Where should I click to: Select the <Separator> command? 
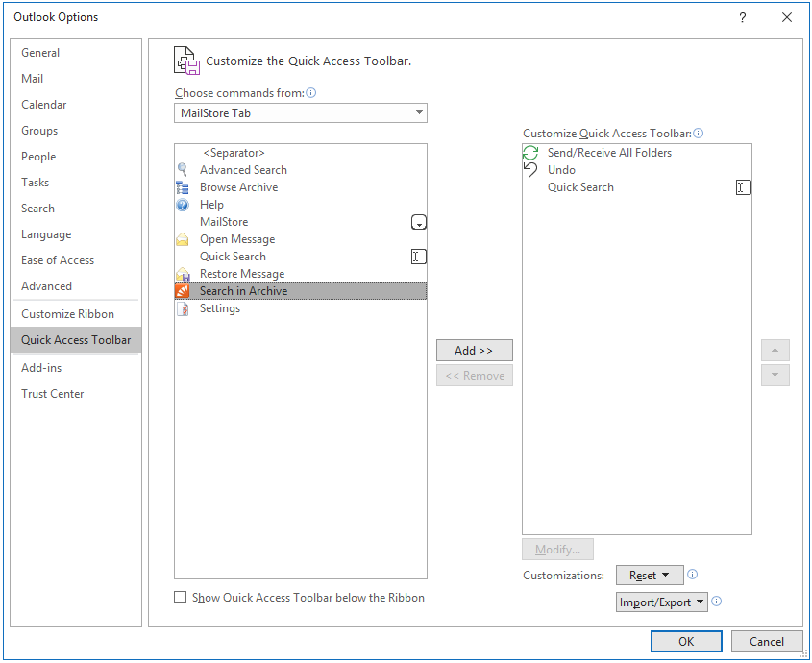(301, 153)
